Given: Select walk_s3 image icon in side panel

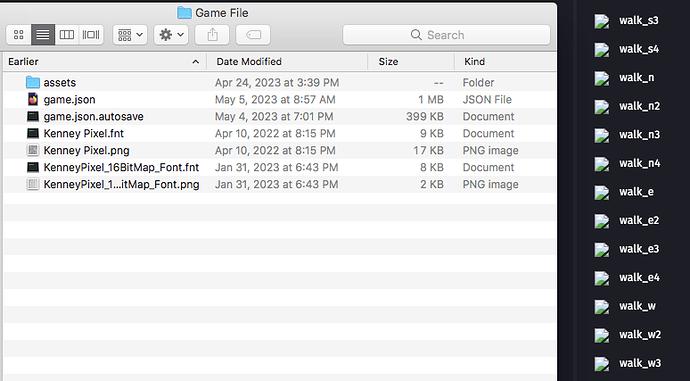Looking at the screenshot, I should (x=602, y=21).
